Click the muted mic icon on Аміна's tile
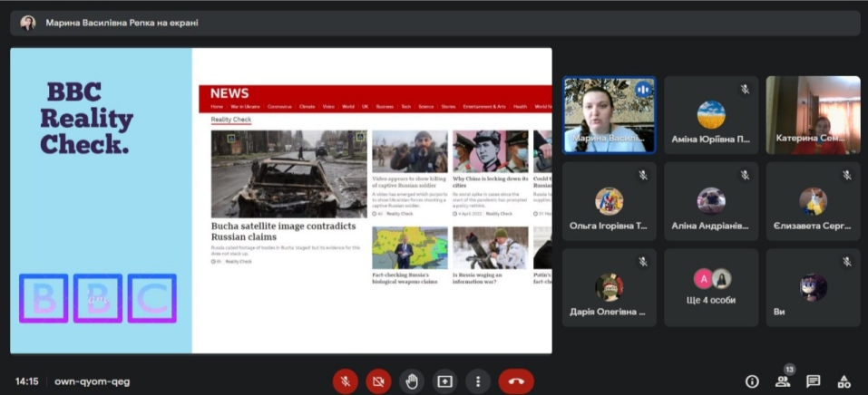 click(x=745, y=89)
